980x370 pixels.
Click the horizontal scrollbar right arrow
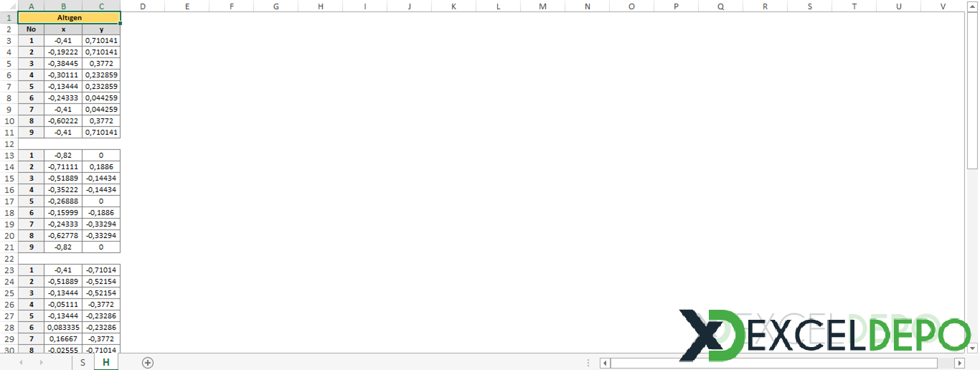961,363
